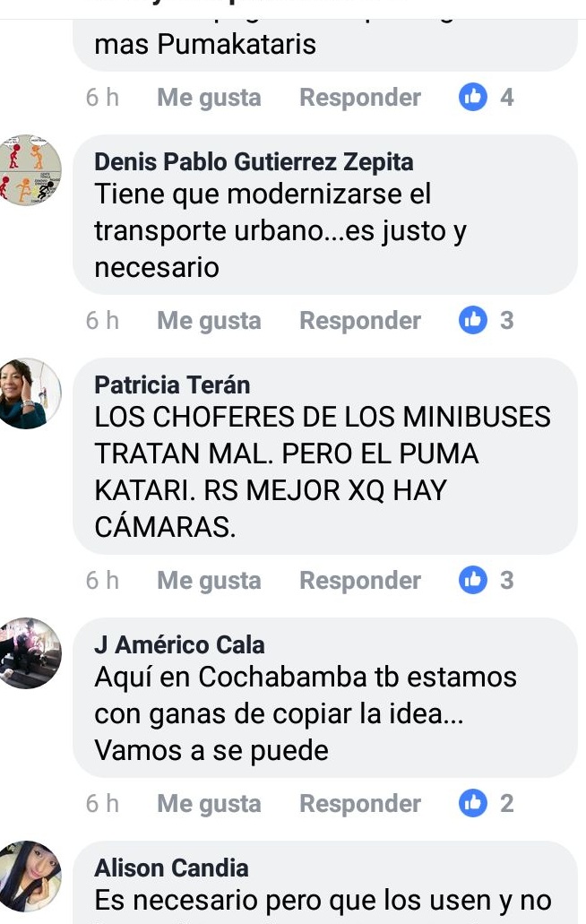This screenshot has width=586, height=924.
Task: Like the Pumakataris comment via Me gusta
Action: 209,98
